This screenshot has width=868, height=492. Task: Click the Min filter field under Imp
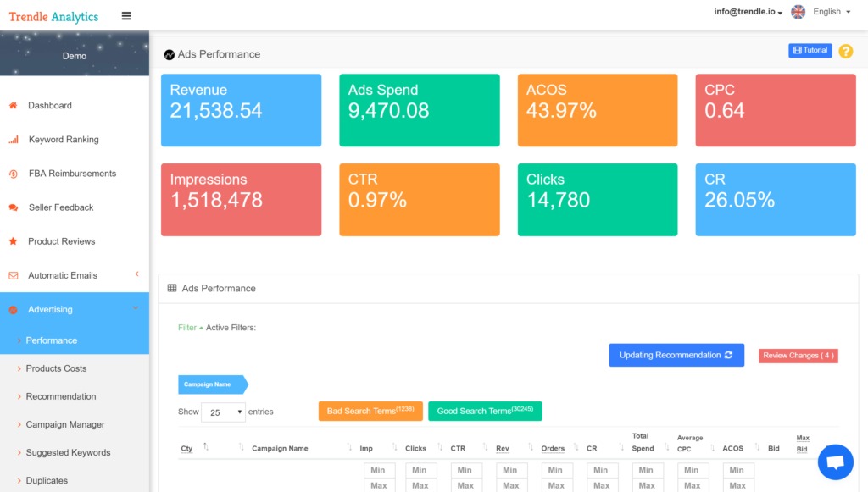379,469
